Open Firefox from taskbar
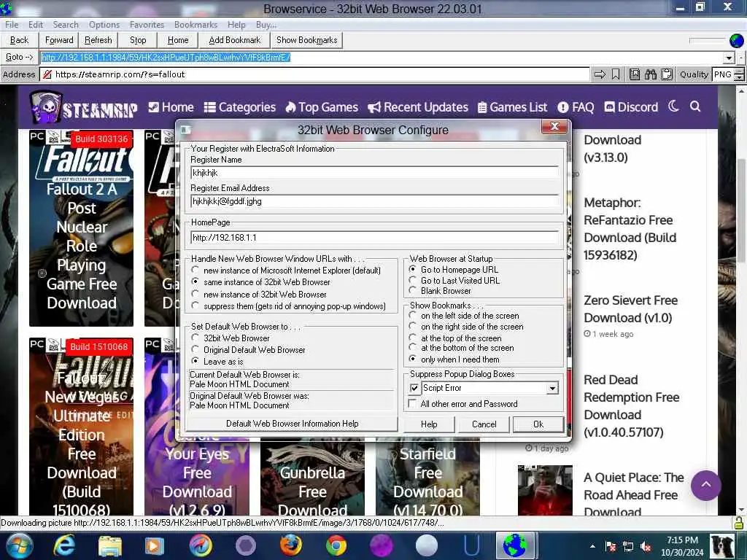Screen dimensions: 747x560 [x=290, y=545]
